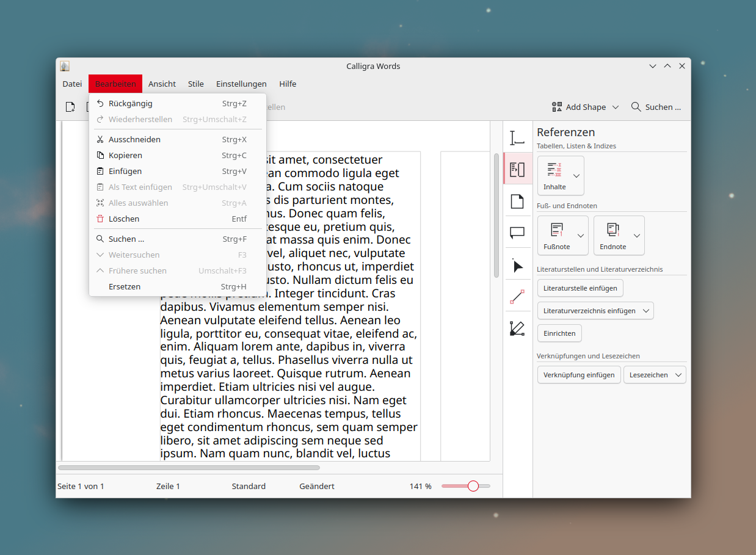This screenshot has height=555, width=756.
Task: Click the magnifier icon for Suchen menu entry
Action: [100, 239]
